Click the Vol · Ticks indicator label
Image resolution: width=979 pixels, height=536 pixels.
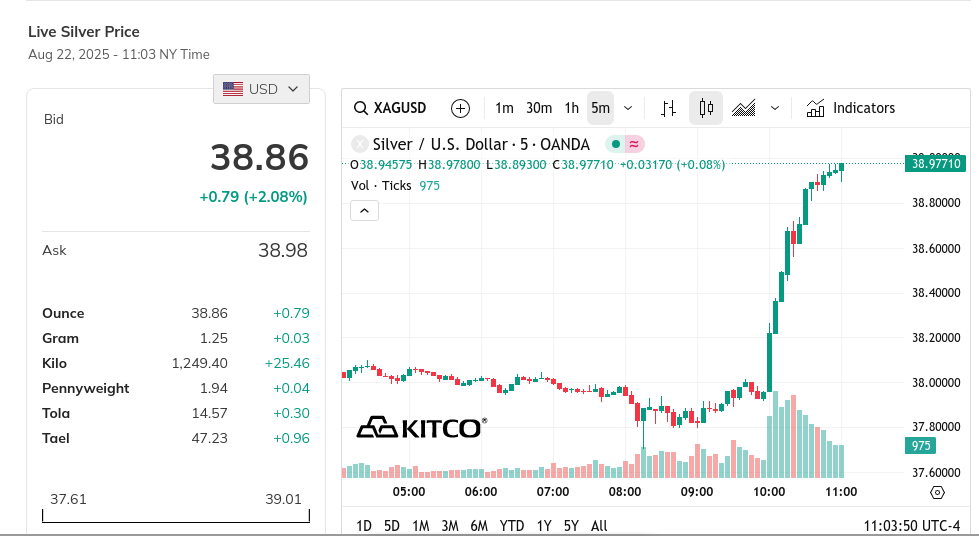(381, 186)
